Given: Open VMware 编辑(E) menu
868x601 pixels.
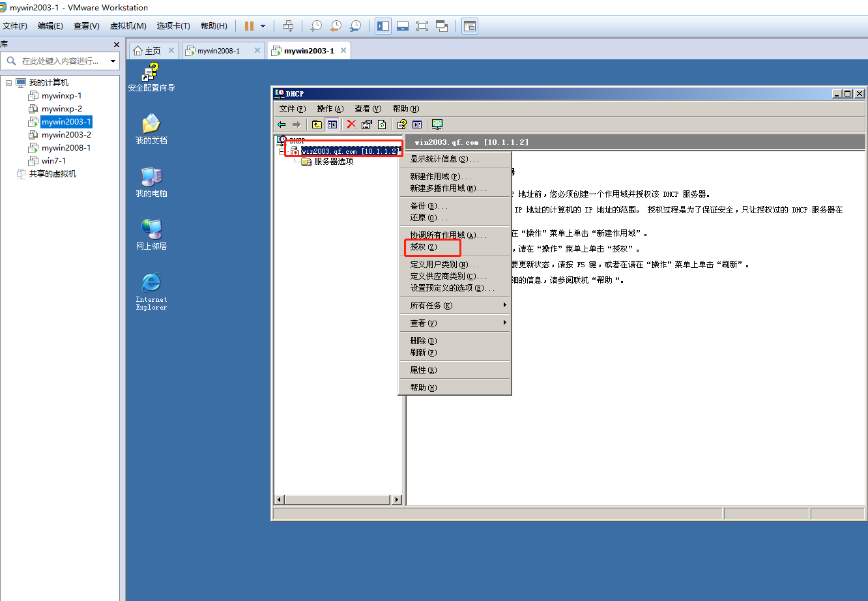Looking at the screenshot, I should (x=50, y=26).
